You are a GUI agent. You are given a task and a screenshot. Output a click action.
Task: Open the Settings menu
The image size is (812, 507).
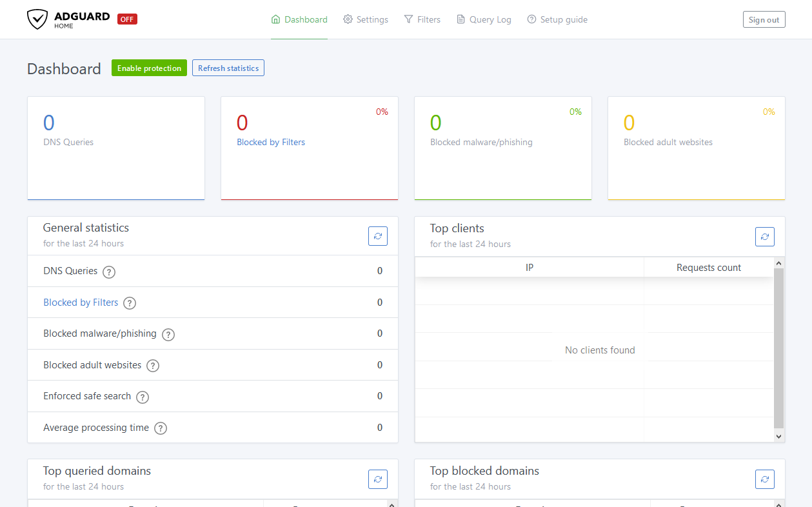pos(366,19)
